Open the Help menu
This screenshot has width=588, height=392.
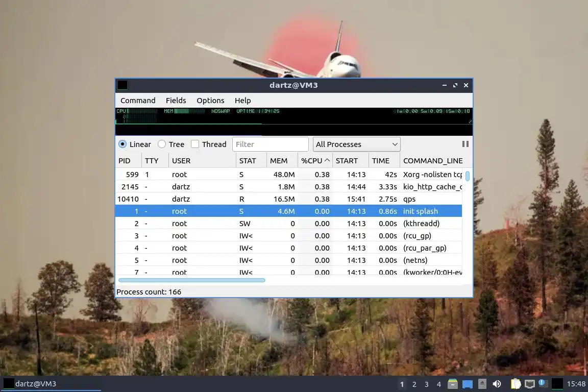coord(242,101)
